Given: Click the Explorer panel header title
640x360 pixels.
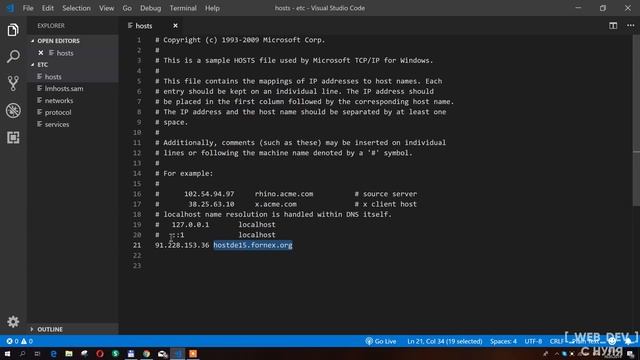Looking at the screenshot, I should 51,26.
